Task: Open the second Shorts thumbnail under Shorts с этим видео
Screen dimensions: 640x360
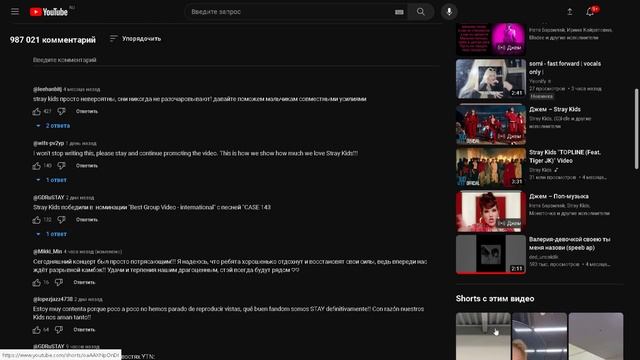Action: pyautogui.click(x=540, y=336)
